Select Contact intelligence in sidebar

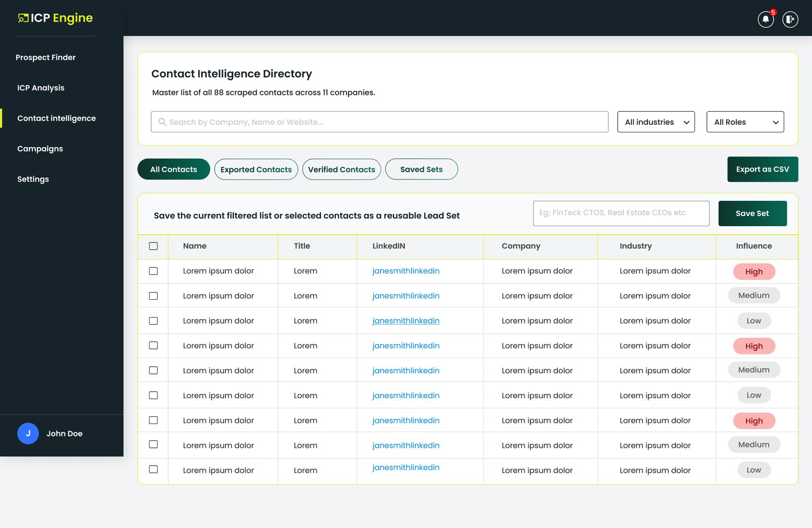tap(56, 118)
